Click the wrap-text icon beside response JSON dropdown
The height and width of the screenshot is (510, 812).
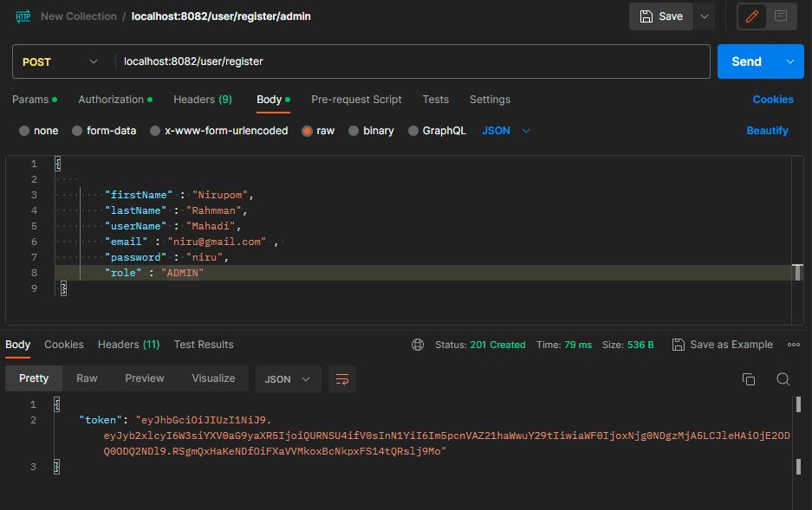[x=342, y=378]
